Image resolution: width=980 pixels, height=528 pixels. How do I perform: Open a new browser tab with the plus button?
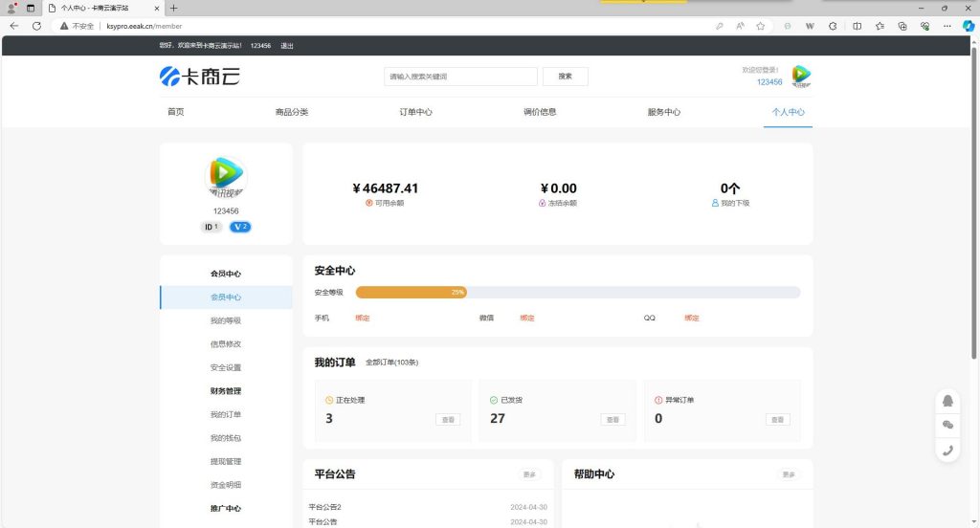tap(174, 8)
